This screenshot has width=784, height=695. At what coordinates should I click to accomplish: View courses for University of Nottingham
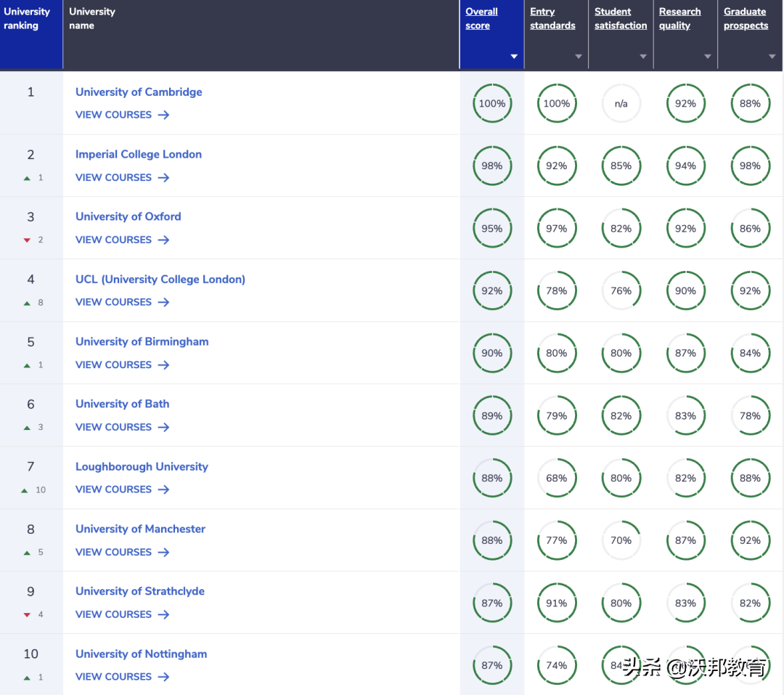122,677
